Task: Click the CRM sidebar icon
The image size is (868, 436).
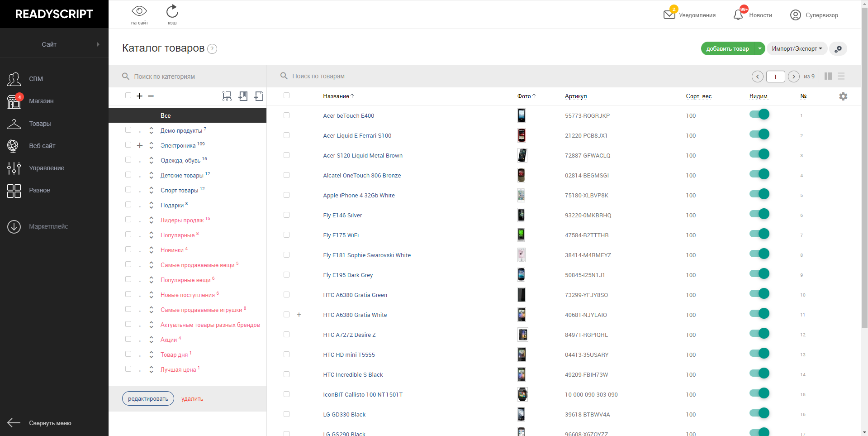Action: pos(14,79)
